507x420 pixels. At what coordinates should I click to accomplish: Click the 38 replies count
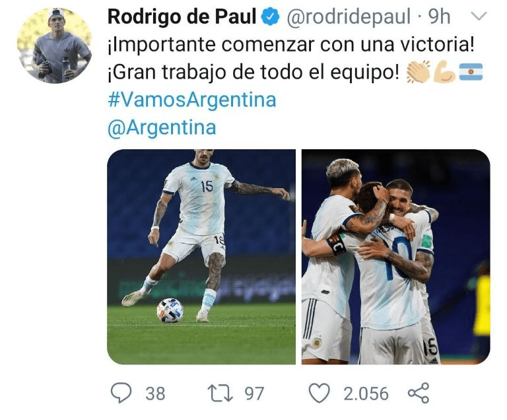point(155,394)
